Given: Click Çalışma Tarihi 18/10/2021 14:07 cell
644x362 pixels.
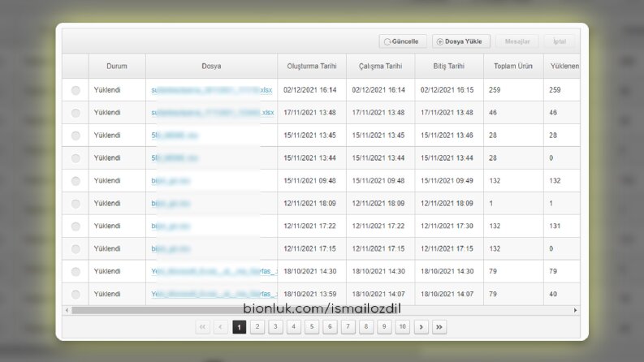Looking at the screenshot, I should (378, 294).
